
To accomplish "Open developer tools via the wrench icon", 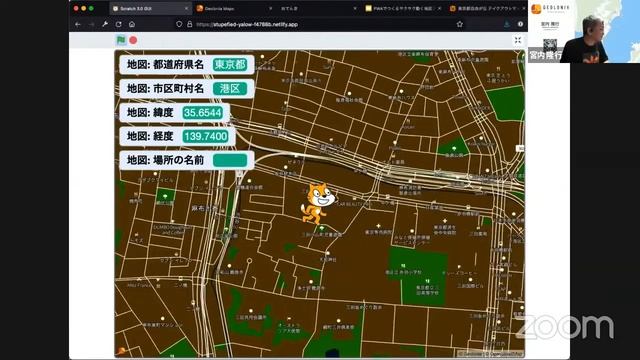I will (x=105, y=24).
